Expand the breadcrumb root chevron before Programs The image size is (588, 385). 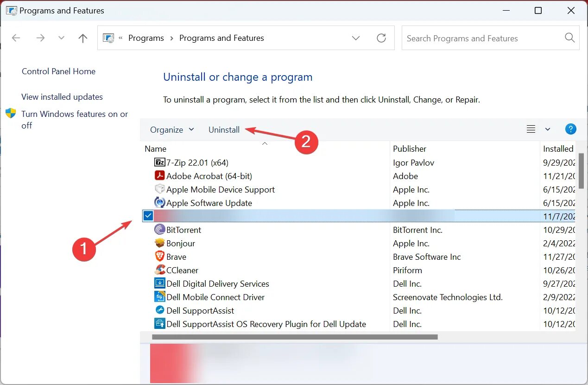[x=120, y=38]
